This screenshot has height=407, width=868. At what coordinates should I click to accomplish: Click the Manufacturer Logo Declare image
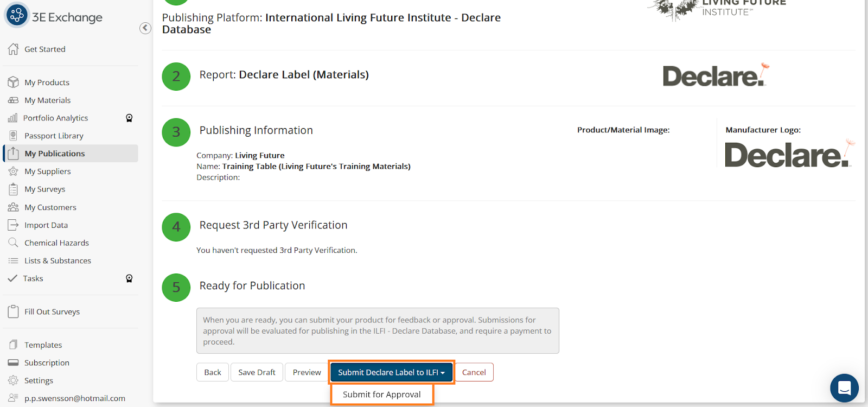[x=790, y=154]
